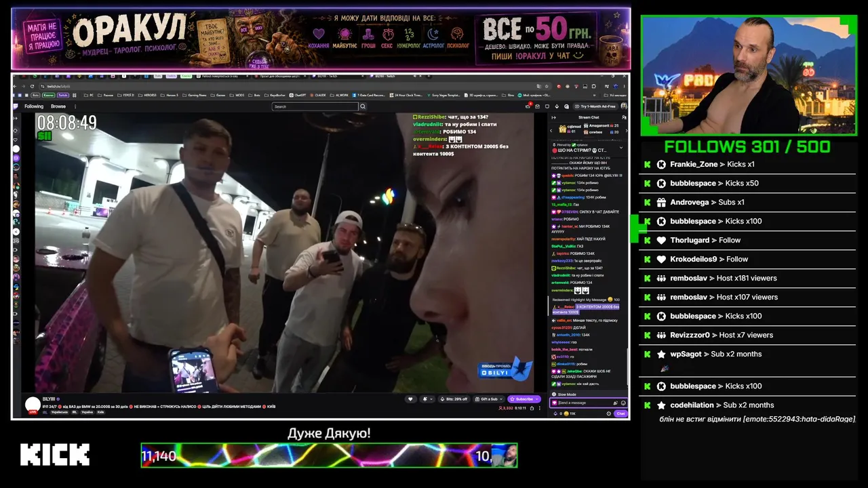Open the emote picker in chat input

(623, 403)
